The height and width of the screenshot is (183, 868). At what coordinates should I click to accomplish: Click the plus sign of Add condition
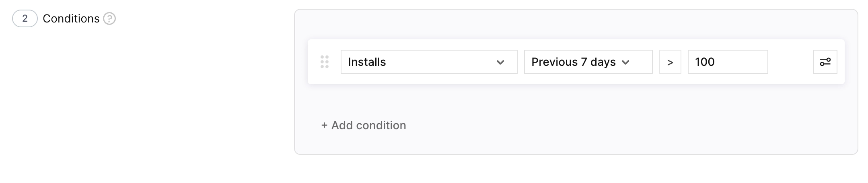click(324, 126)
